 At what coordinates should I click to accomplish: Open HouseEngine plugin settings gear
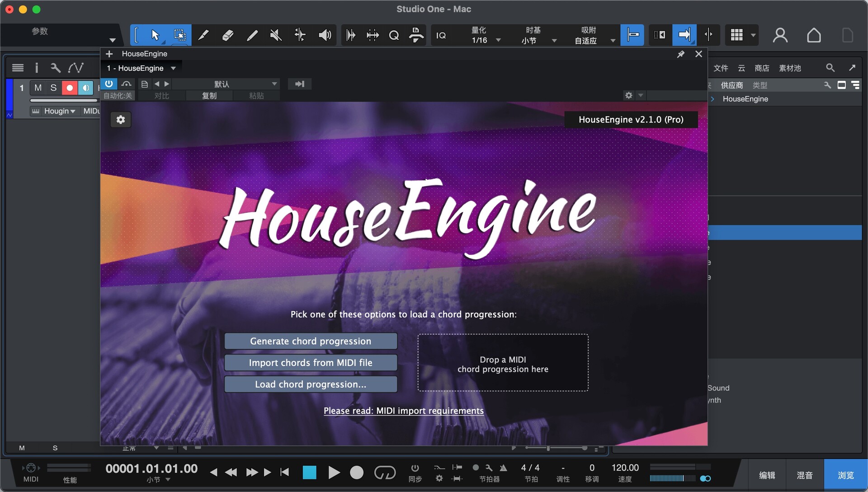(121, 120)
